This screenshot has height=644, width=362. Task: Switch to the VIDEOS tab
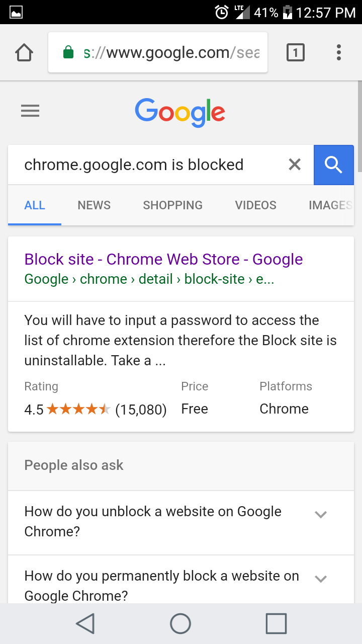coord(256,205)
